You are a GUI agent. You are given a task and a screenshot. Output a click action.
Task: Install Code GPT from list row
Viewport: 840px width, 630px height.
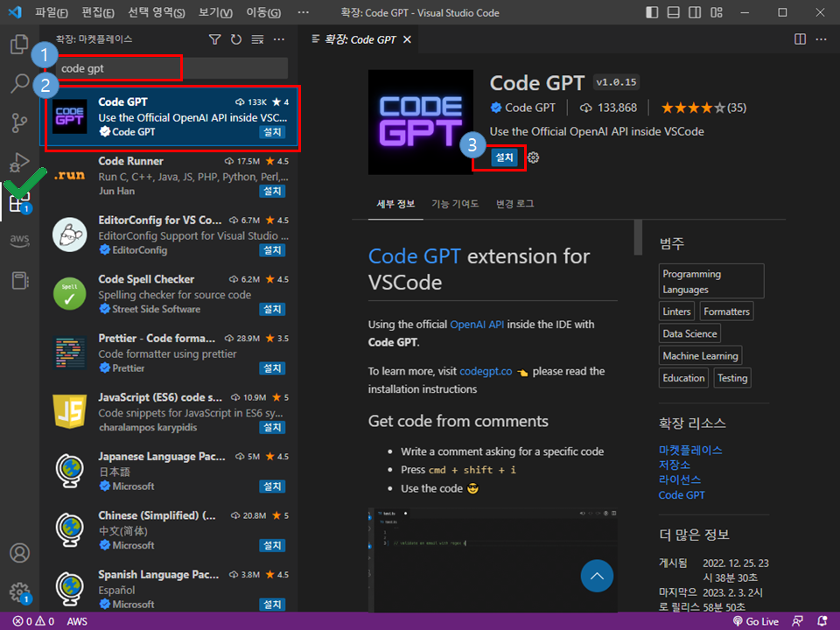point(272,132)
